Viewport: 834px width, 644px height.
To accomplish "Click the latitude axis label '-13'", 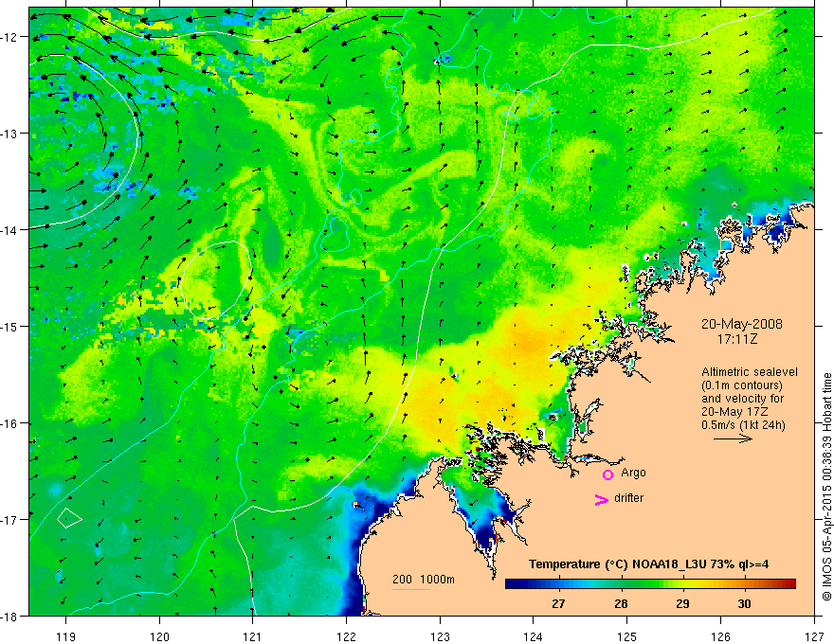I will tap(9, 134).
